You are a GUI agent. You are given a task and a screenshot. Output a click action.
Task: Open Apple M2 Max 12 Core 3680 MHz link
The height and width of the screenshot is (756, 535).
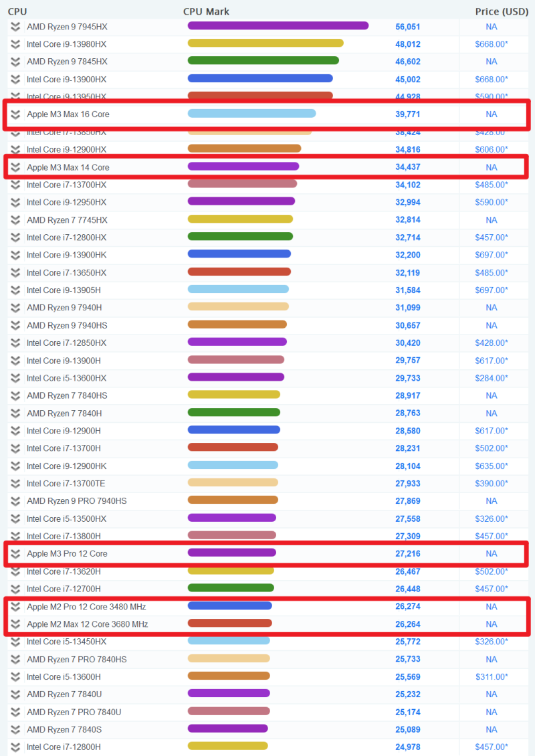(x=87, y=624)
